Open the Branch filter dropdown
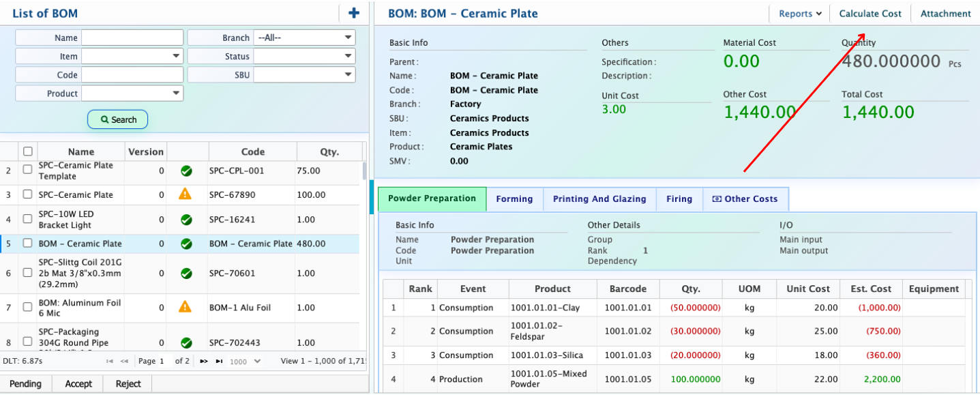Image resolution: width=980 pixels, height=395 pixels. 304,38
